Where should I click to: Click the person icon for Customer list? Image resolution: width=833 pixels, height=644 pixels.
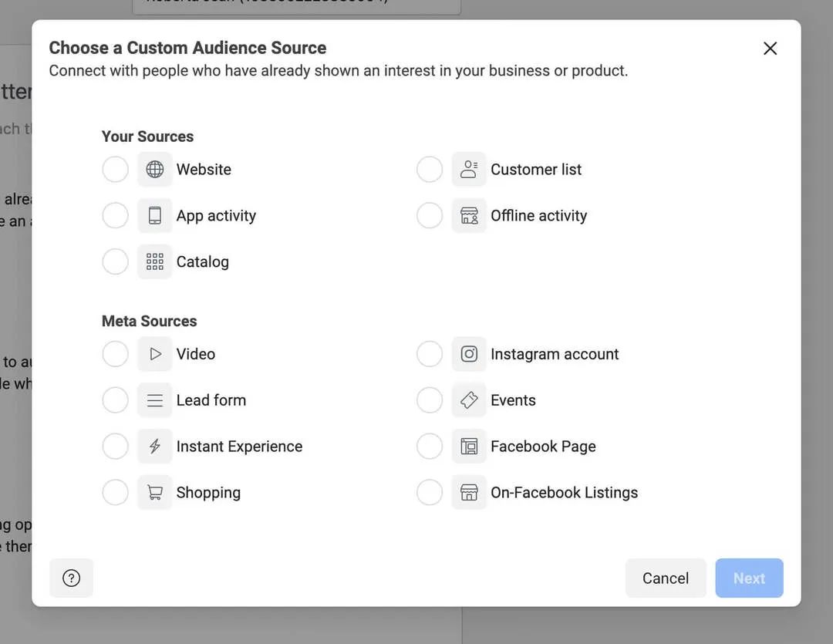point(469,170)
